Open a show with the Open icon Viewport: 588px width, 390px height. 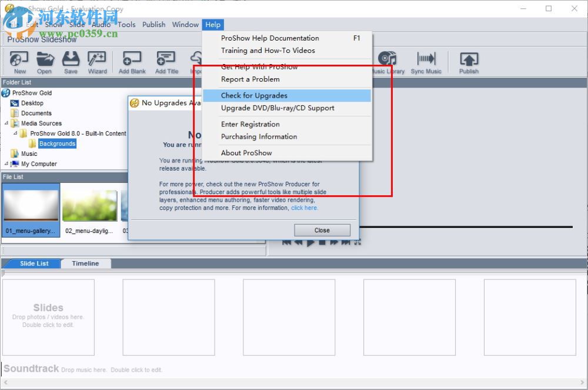[x=45, y=62]
